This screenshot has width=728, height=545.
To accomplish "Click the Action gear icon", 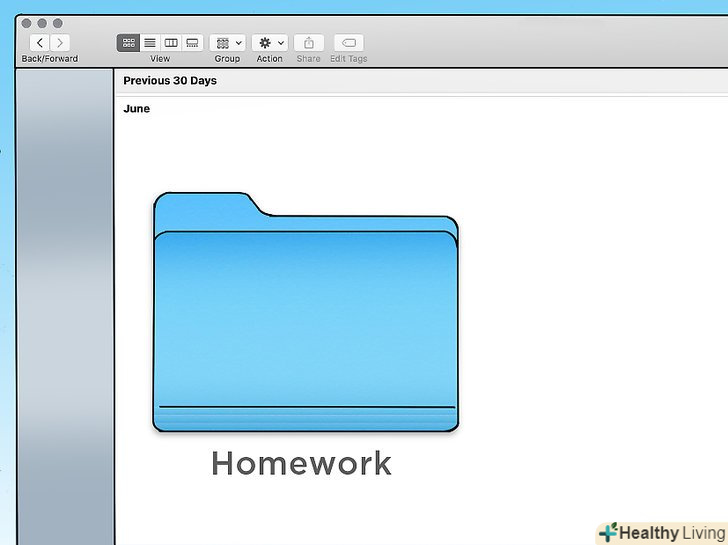I will coord(265,43).
